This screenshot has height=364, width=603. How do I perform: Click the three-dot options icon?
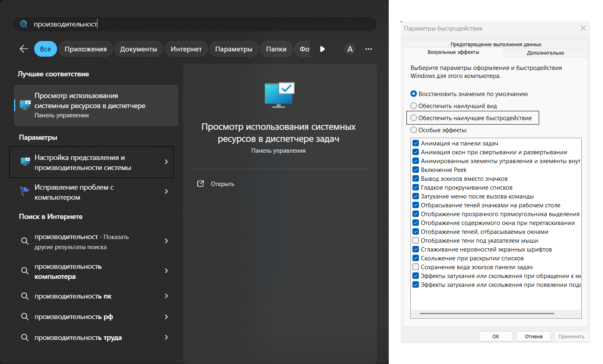point(368,49)
